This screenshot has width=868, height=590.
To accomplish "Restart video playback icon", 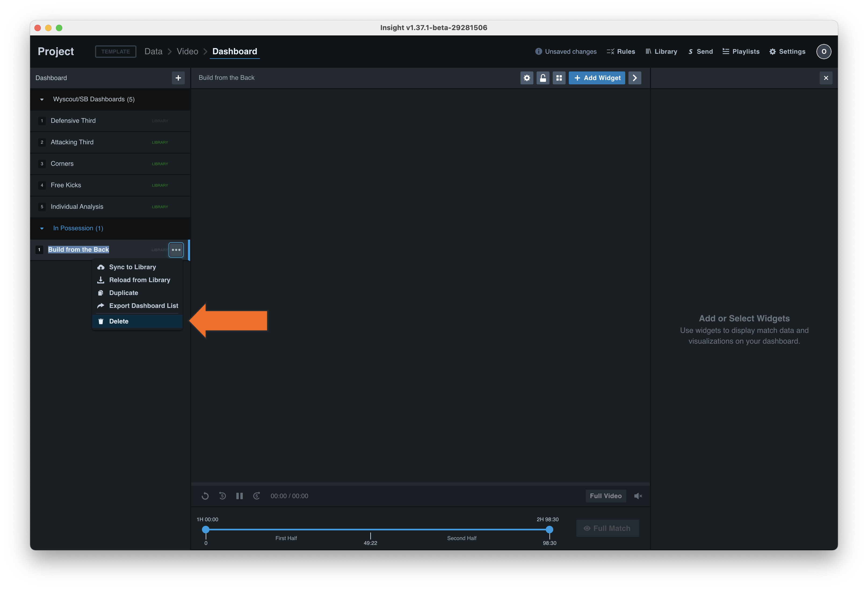I will 205,496.
